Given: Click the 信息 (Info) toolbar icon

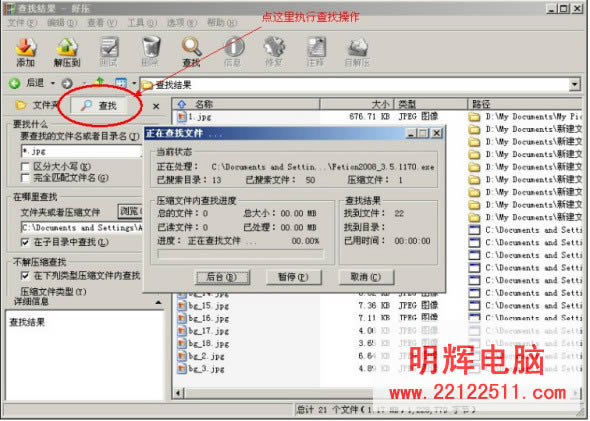Looking at the screenshot, I should (x=233, y=52).
